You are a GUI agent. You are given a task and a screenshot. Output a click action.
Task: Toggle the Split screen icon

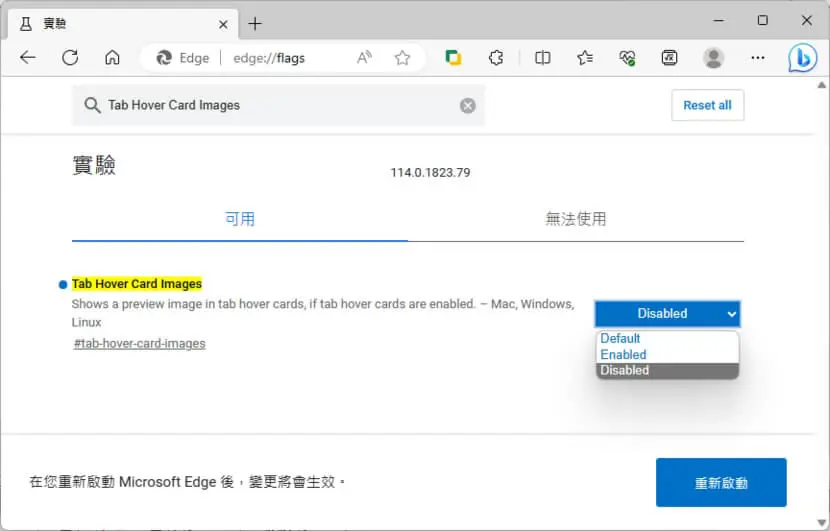[543, 57]
